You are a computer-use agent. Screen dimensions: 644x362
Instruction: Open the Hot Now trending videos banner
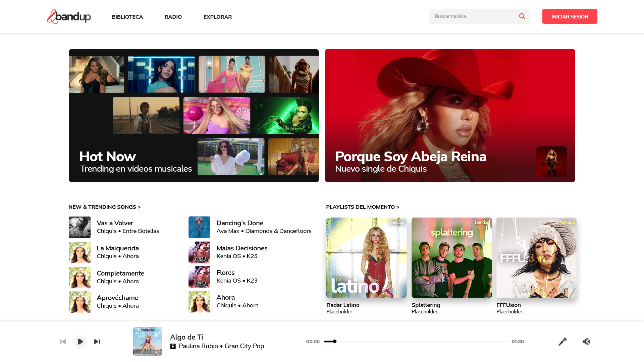pyautogui.click(x=194, y=116)
